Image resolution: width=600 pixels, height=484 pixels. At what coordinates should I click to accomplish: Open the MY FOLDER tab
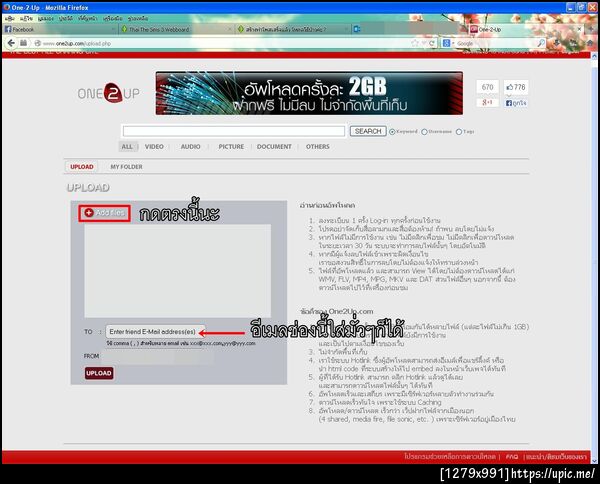click(x=126, y=167)
